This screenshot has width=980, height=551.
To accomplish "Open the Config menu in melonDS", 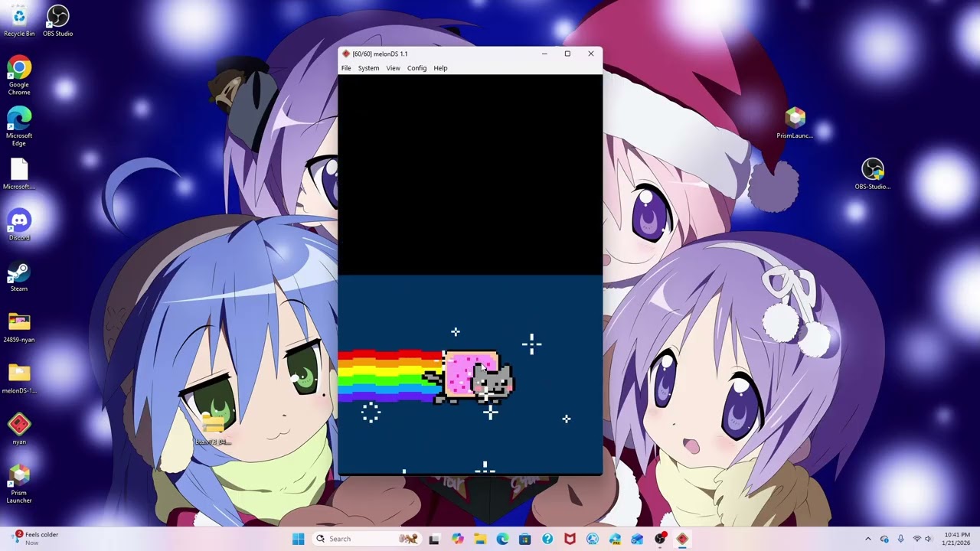I will click(416, 68).
